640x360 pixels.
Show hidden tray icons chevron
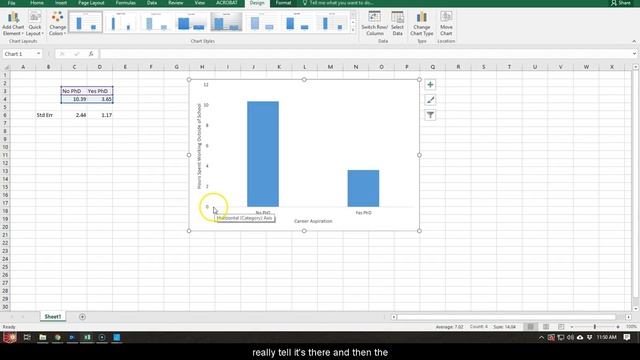tap(541, 338)
